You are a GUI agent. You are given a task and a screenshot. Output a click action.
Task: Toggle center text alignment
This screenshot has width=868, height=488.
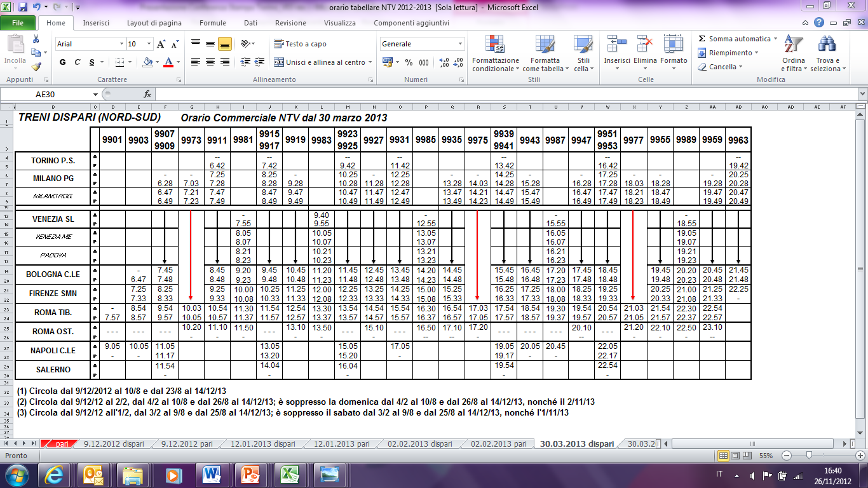(210, 62)
